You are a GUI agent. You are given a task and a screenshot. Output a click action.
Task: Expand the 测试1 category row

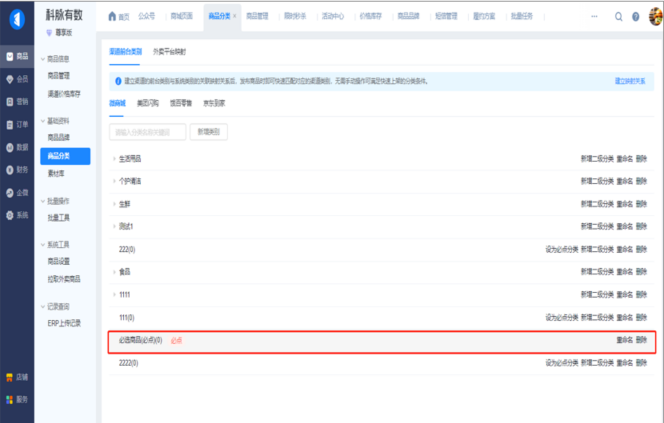tap(114, 227)
